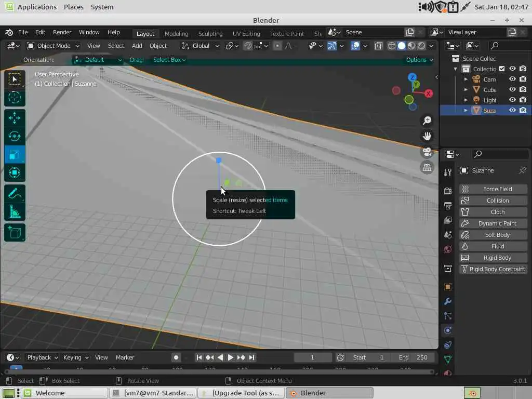532x399 pixels.
Task: Switch to the Welcome taskbar window
Action: [x=65, y=393]
